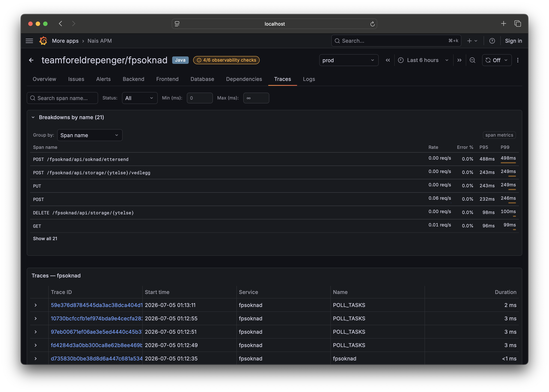Image resolution: width=549 pixels, height=392 pixels.
Task: Focus the top Search... bar
Action: 396,41
